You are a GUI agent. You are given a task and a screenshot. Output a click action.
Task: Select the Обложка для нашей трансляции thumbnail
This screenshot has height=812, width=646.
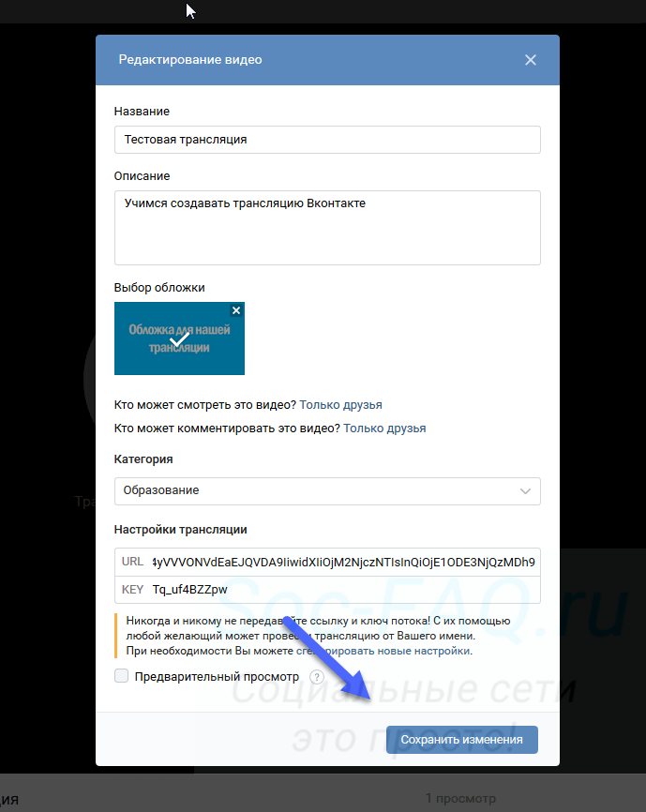click(x=179, y=338)
